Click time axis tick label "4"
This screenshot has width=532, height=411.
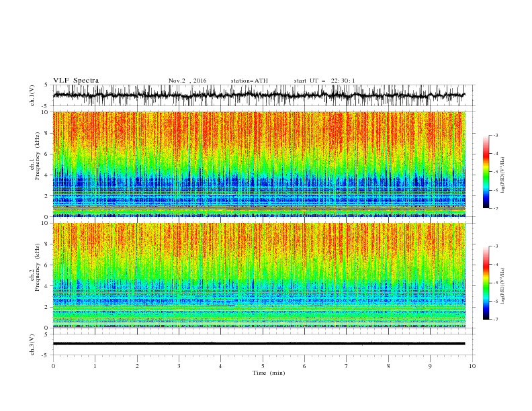[x=221, y=366]
